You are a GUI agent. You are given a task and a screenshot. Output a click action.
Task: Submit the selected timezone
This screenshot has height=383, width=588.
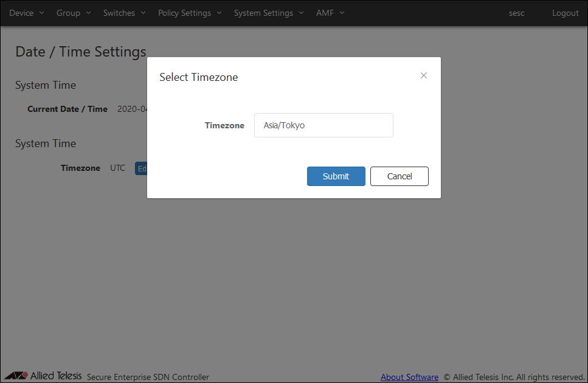pos(336,176)
